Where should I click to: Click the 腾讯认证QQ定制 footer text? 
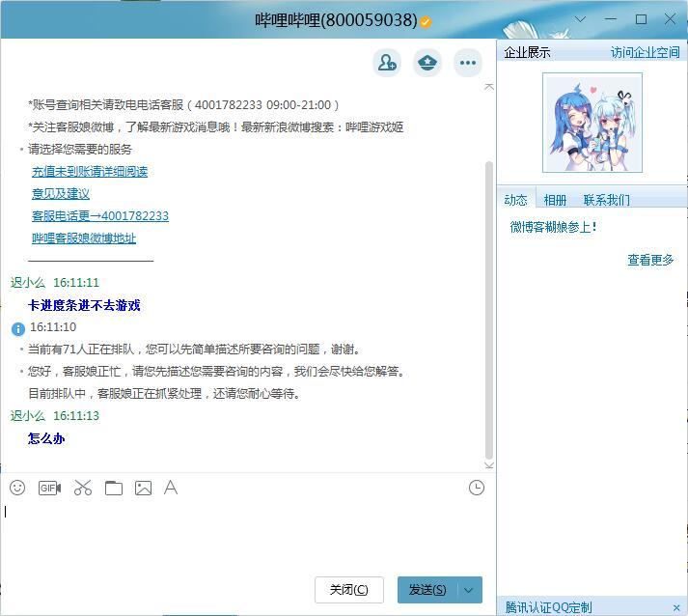click(548, 607)
